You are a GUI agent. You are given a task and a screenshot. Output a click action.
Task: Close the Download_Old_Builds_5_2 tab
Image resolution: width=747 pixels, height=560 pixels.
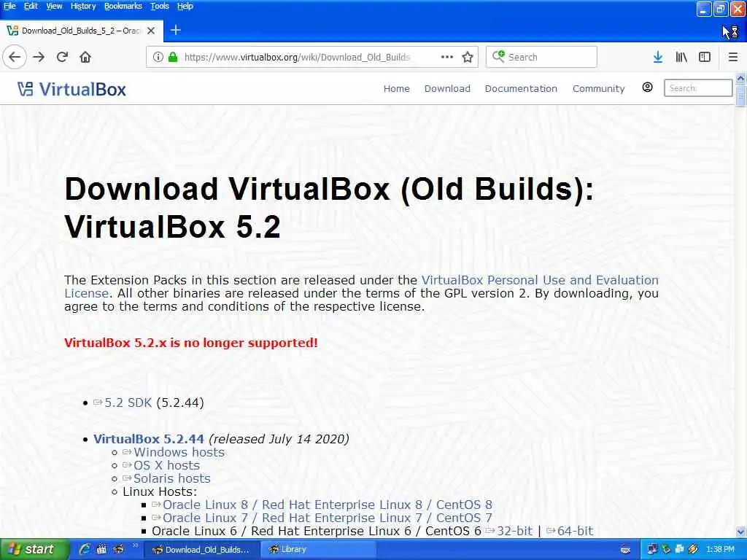coord(151,31)
